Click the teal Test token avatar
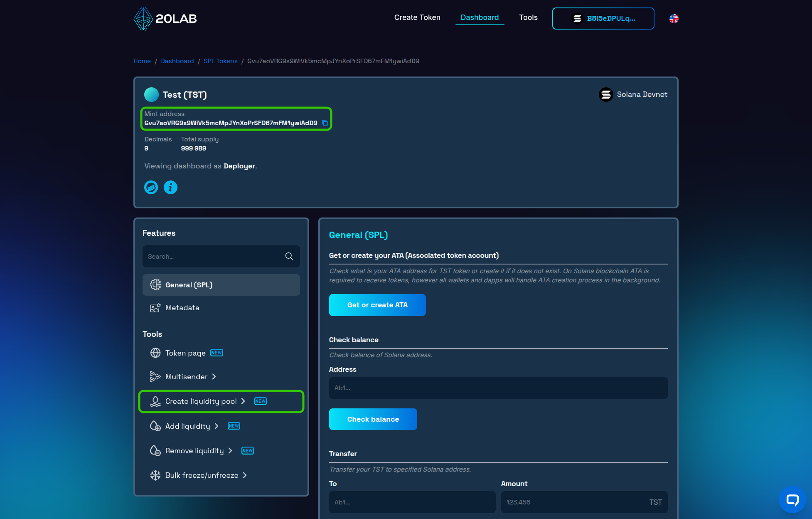The height and width of the screenshot is (519, 812). pyautogui.click(x=151, y=95)
